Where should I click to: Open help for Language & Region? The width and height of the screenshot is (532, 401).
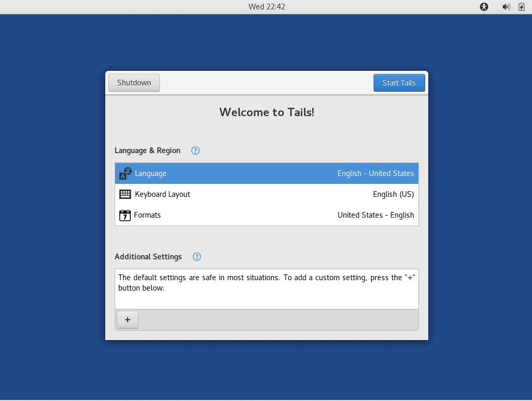coord(195,151)
